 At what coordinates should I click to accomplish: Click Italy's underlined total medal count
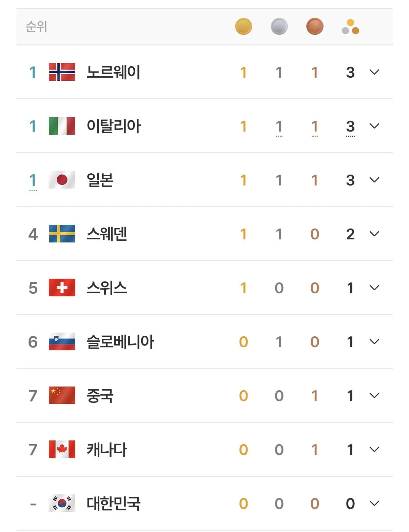pyautogui.click(x=350, y=126)
